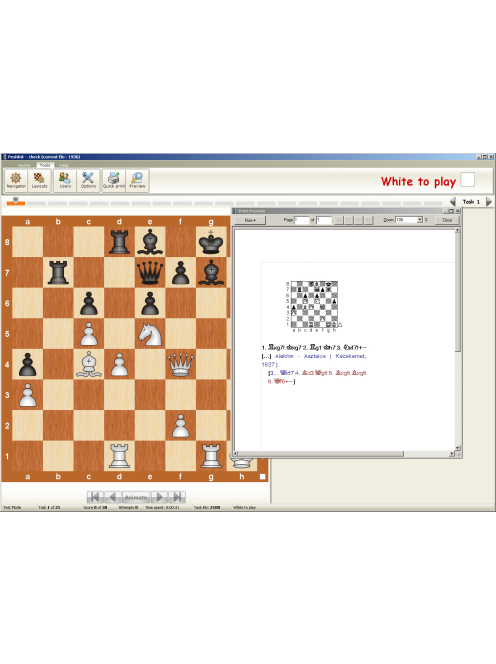Viewport: 496px width, 664px height.
Task: Go to previous page in Print Preview
Action: click(349, 220)
